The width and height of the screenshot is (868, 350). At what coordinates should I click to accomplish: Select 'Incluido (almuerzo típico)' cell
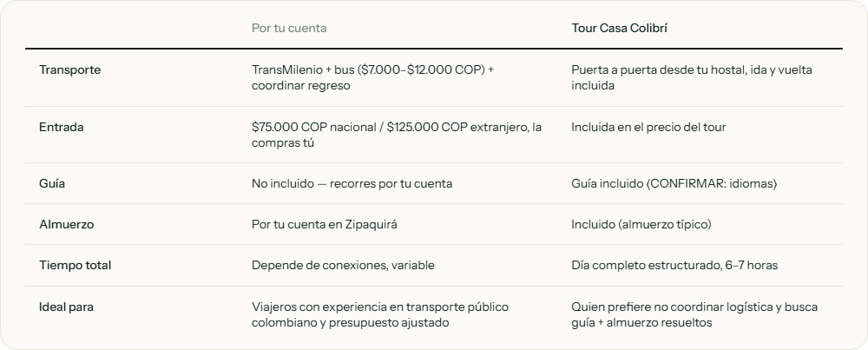641,224
